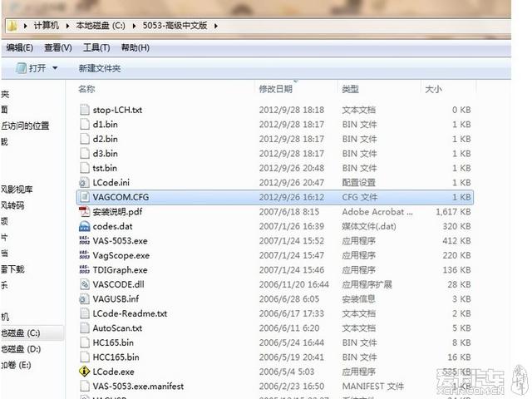This screenshot has height=399, width=532.
Task: Click file name 安装说明.pdf
Action: point(117,212)
